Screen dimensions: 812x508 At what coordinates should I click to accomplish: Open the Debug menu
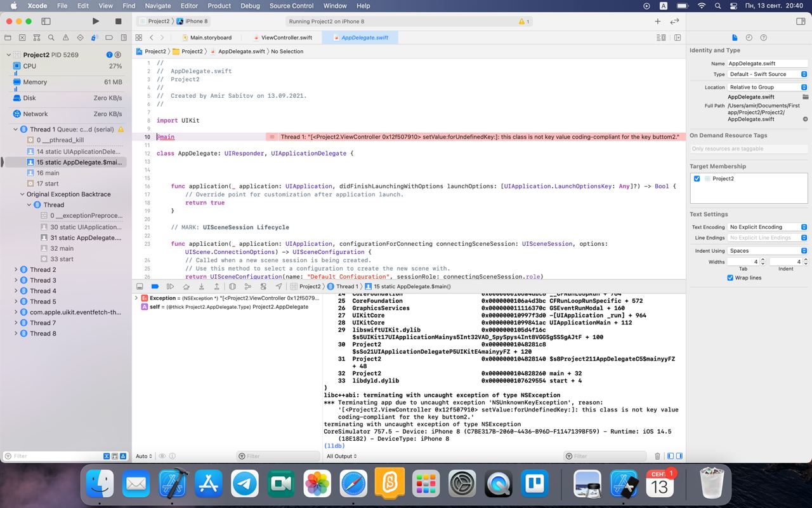250,6
